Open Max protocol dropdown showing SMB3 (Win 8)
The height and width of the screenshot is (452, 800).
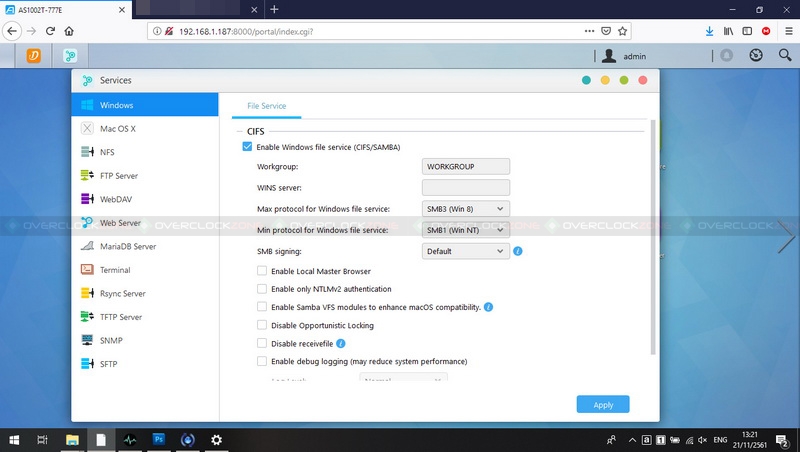coord(466,209)
